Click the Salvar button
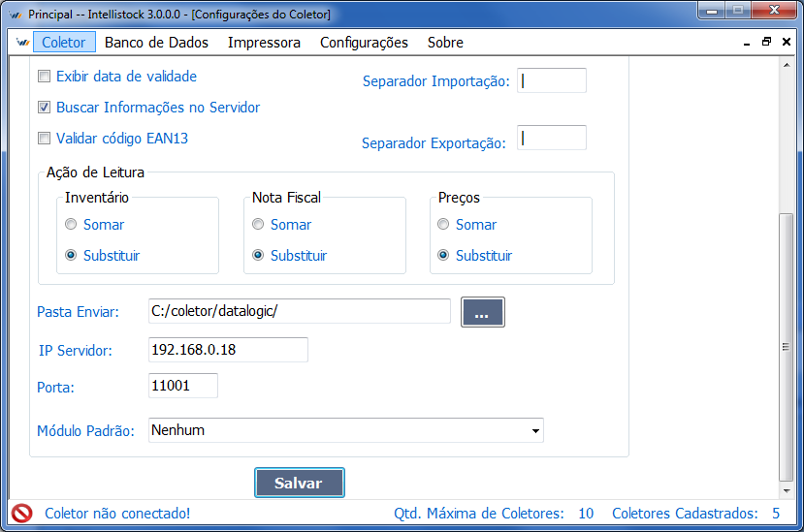 (x=300, y=483)
